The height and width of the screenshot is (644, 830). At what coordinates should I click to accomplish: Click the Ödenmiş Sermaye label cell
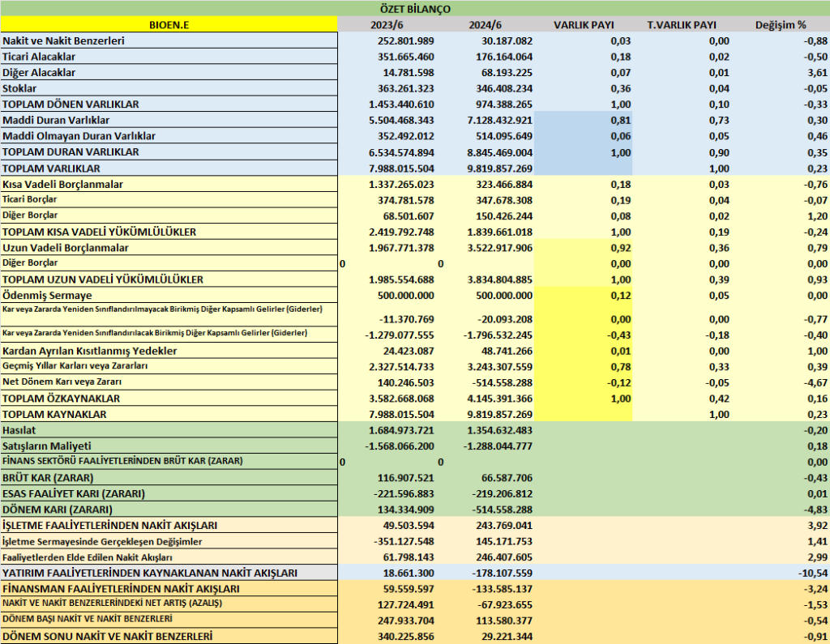point(169,295)
